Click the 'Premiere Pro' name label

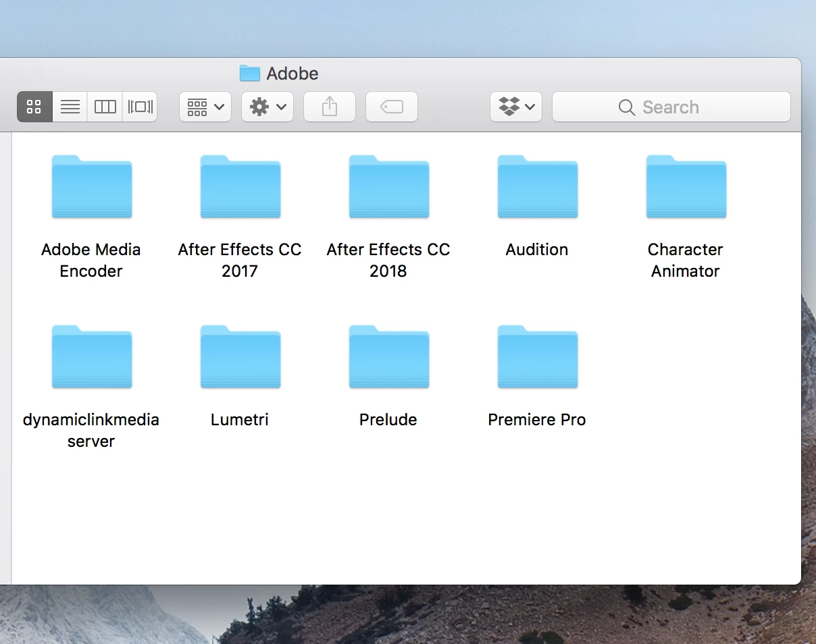pyautogui.click(x=537, y=419)
